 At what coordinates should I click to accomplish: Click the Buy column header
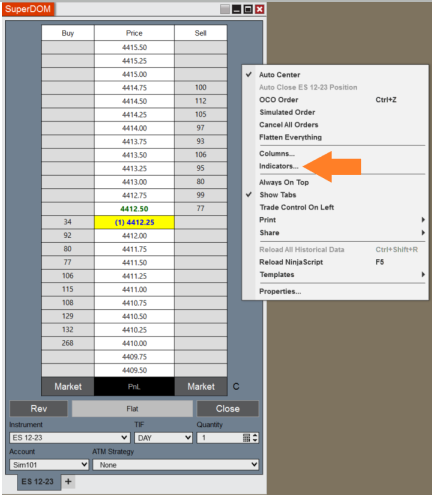click(x=68, y=33)
